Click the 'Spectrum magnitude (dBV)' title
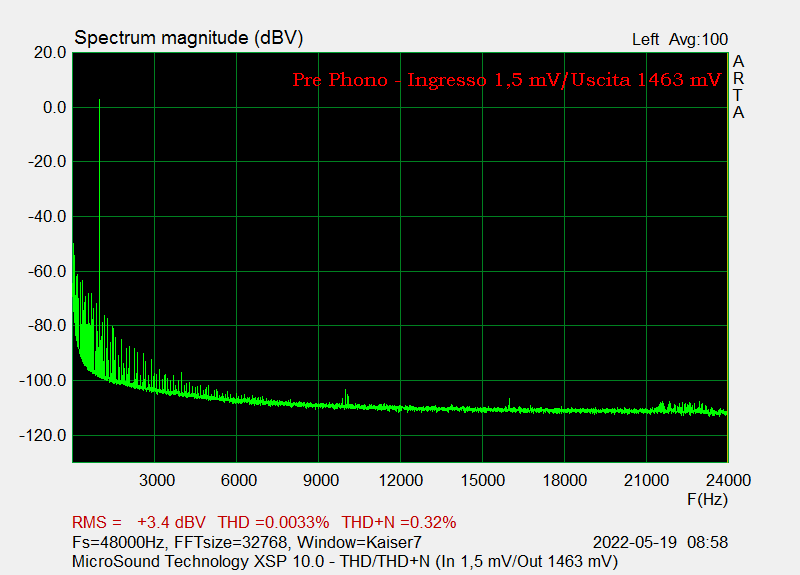 (x=188, y=38)
